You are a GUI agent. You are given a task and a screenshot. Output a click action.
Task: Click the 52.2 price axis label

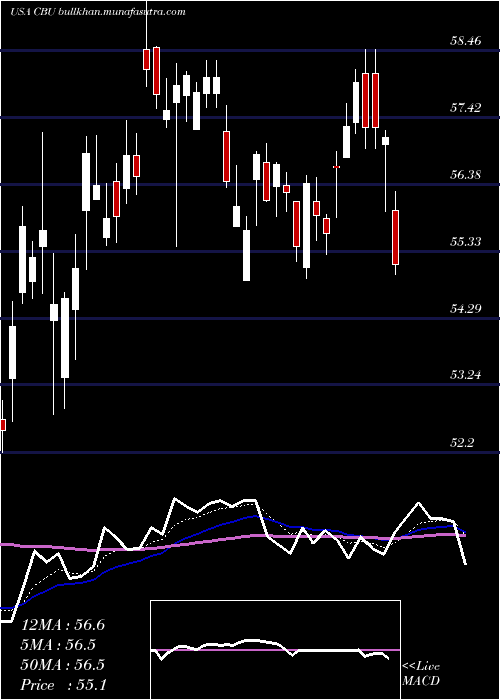pos(462,442)
